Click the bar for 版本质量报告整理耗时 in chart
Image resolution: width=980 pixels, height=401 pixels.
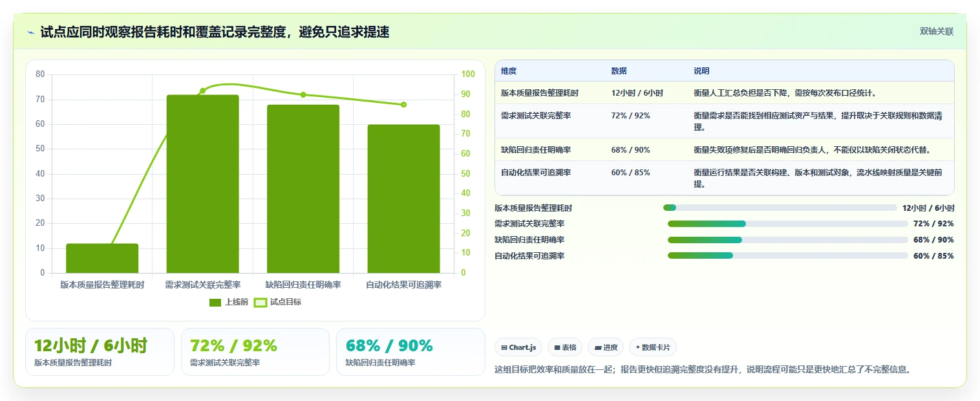pyautogui.click(x=102, y=258)
